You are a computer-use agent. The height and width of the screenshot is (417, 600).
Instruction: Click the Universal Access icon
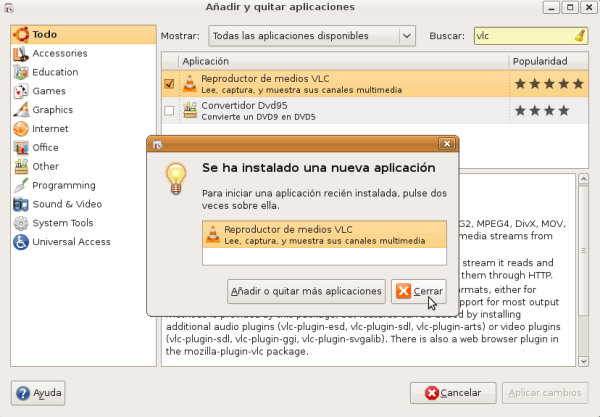point(20,242)
